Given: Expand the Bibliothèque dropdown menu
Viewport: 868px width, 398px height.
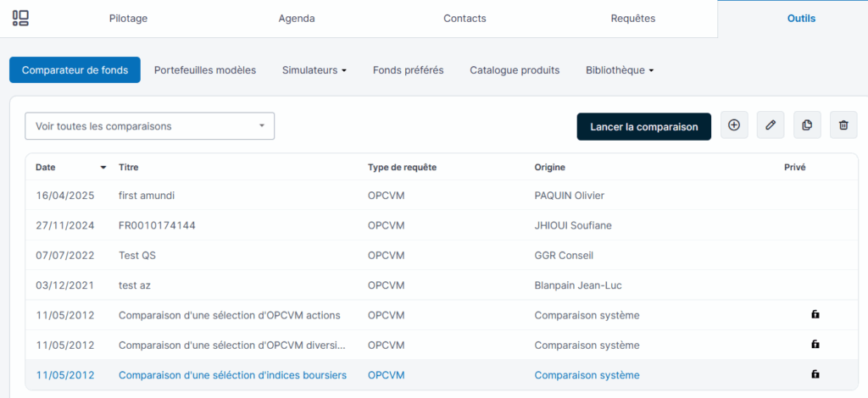Looking at the screenshot, I should point(619,70).
